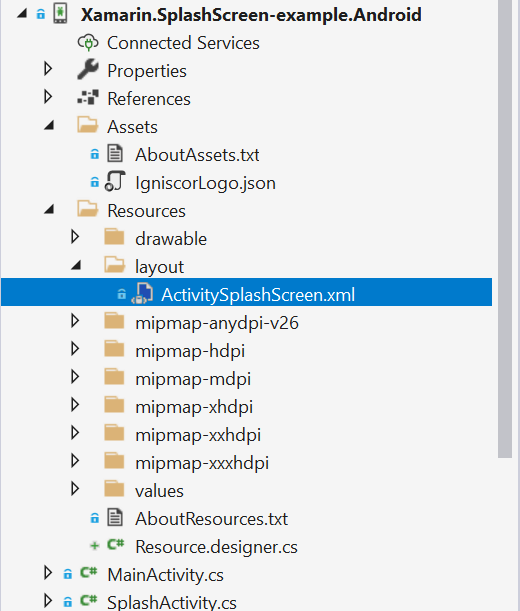
Task: Select the values folder label
Action: click(159, 491)
